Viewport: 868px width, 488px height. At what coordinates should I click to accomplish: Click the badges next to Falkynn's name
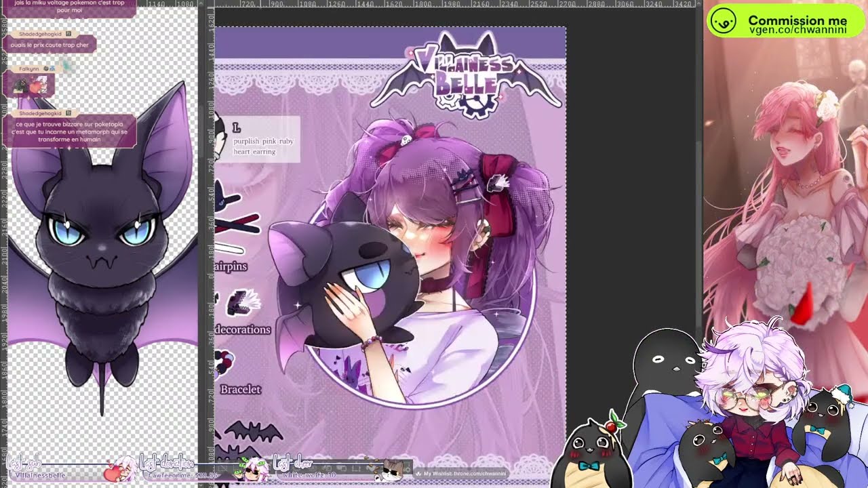[x=50, y=68]
